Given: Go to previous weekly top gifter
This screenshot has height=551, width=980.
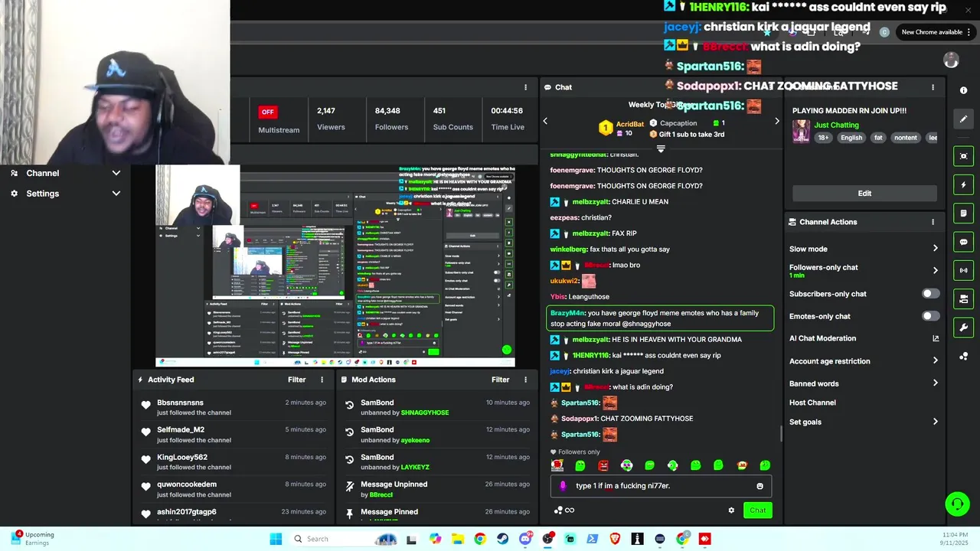Looking at the screenshot, I should [545, 121].
